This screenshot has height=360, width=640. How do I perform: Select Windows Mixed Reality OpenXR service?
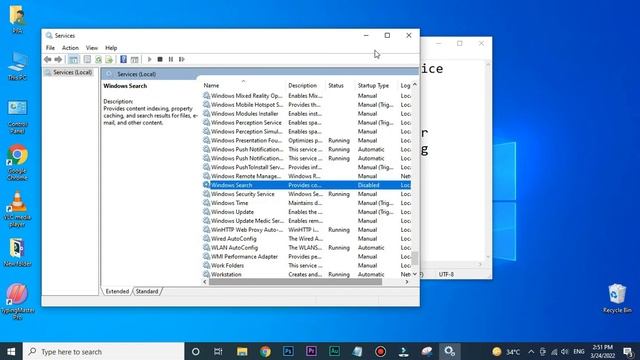tap(307, 96)
